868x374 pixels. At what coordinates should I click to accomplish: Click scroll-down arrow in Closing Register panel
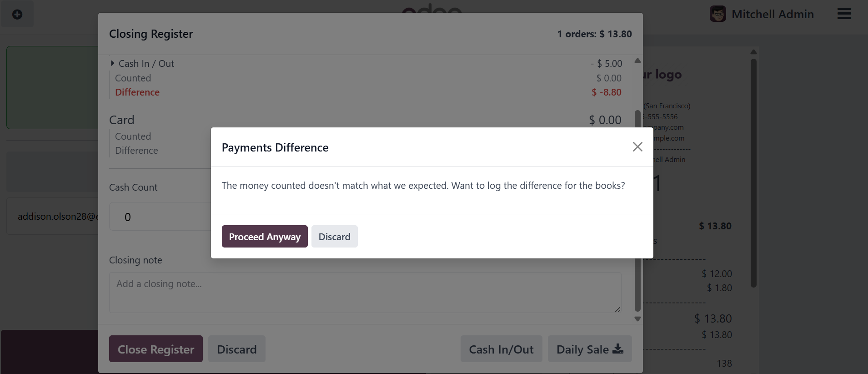coord(637,319)
